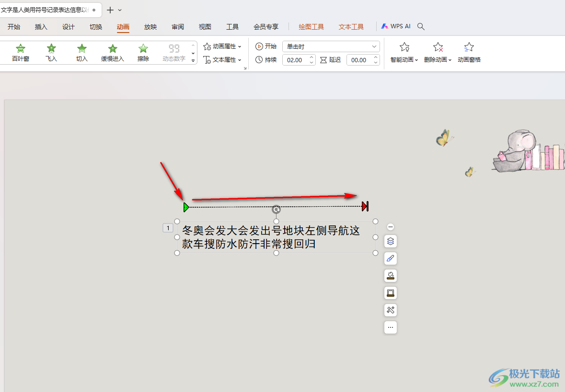Expand the 删除动画 dropdown
The image size is (565, 392).
pyautogui.click(x=438, y=53)
